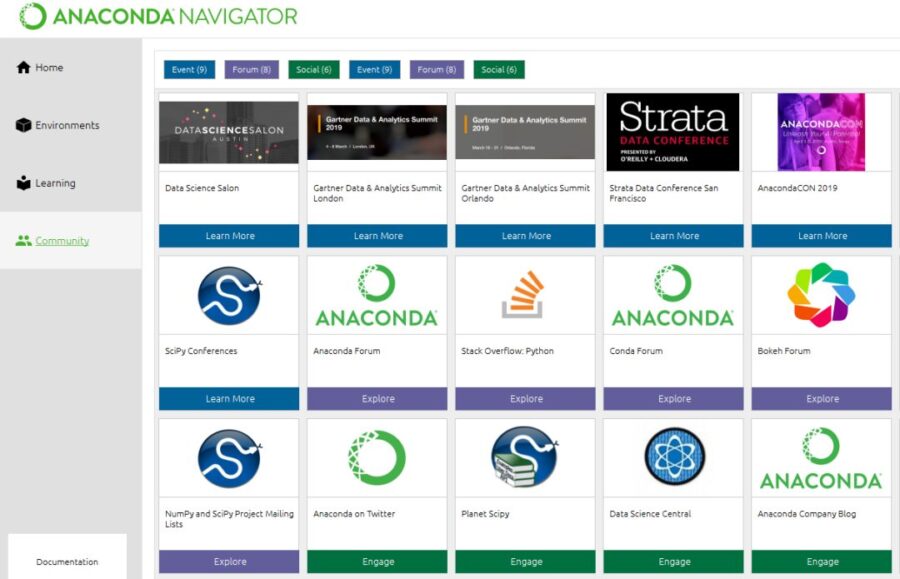Click Explore under Conda Forum

point(673,399)
